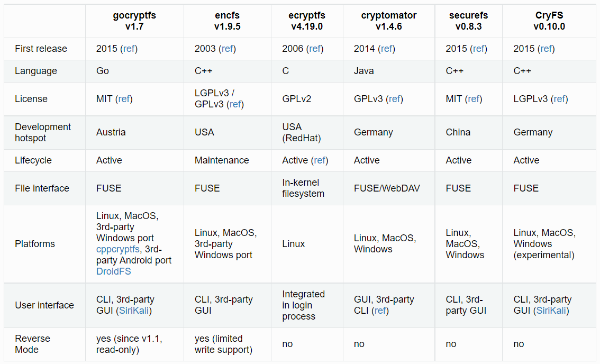
Task: Open SiriKali link in CryFS column
Action: click(x=551, y=311)
